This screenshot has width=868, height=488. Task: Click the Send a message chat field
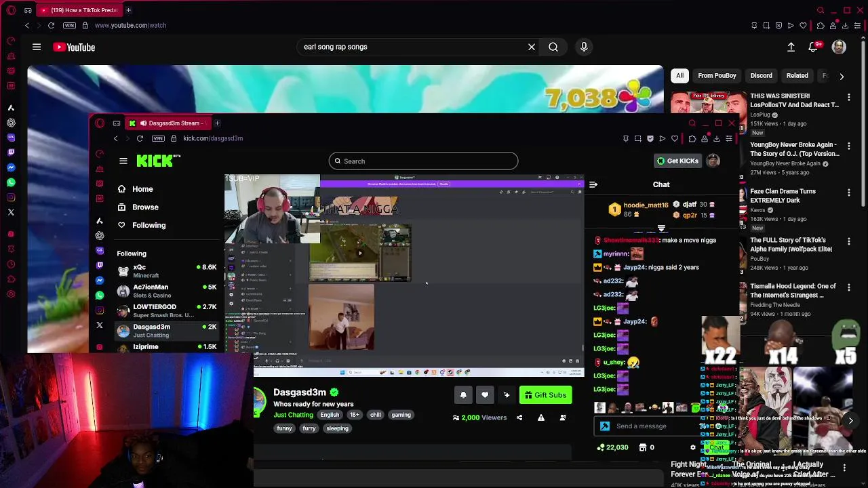click(x=648, y=426)
